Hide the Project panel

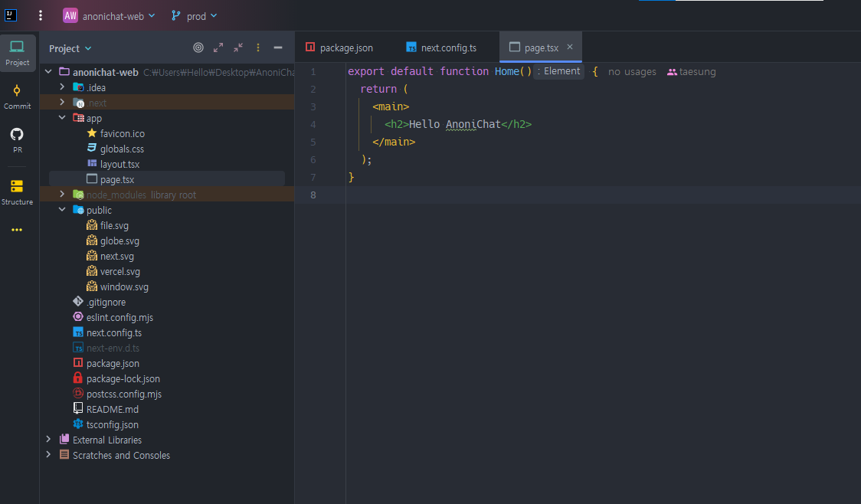[x=278, y=47]
